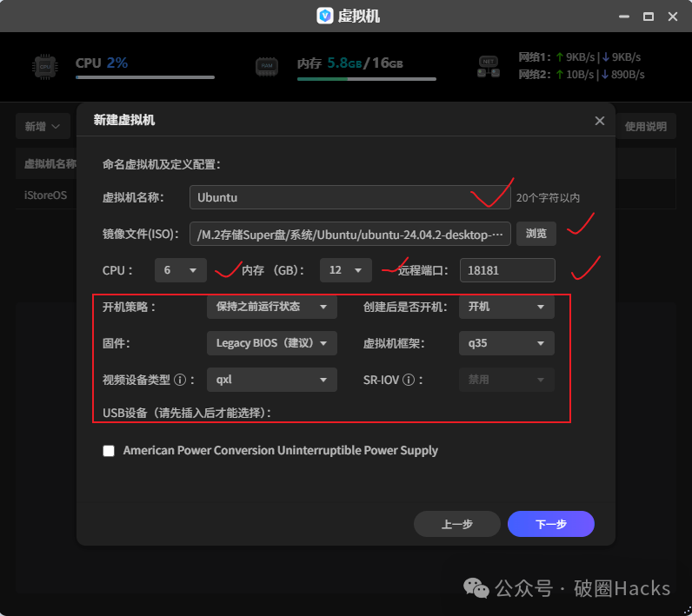
Task: Click the network NET icon
Action: tap(489, 67)
